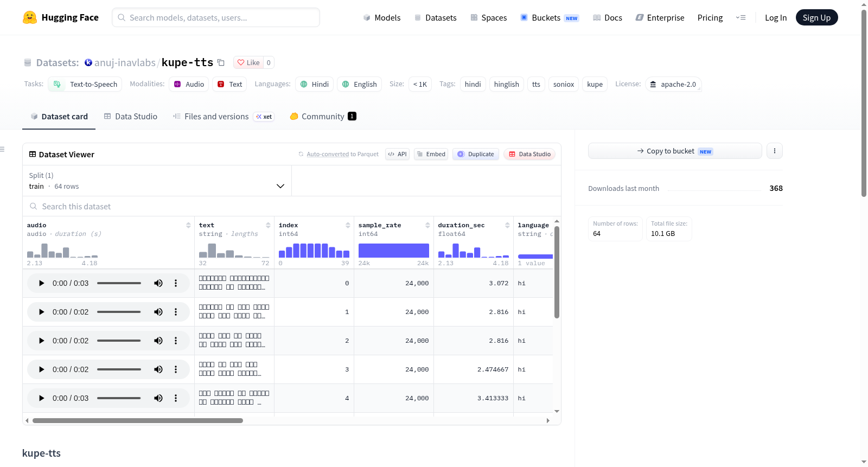Click the Embed button
Screen dimensions: 868x467
(431, 155)
